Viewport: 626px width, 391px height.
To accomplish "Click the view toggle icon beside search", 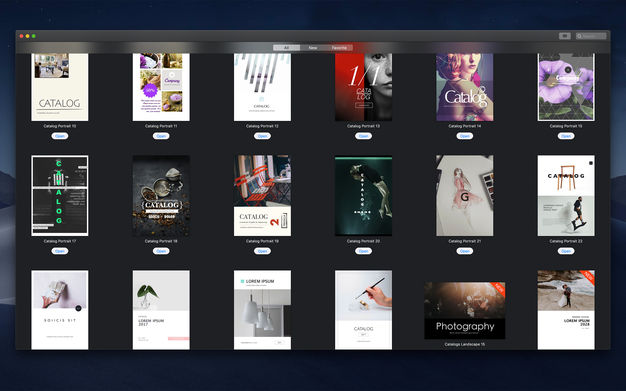I will coord(565,36).
